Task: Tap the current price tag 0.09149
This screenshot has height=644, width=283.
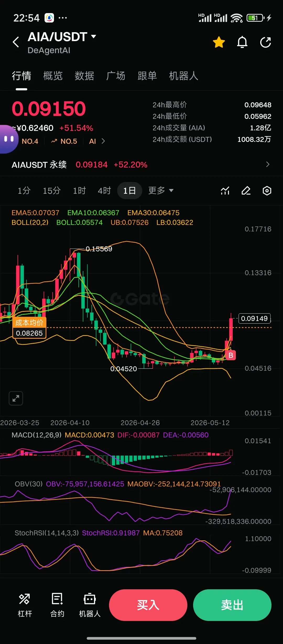Action: click(x=254, y=318)
